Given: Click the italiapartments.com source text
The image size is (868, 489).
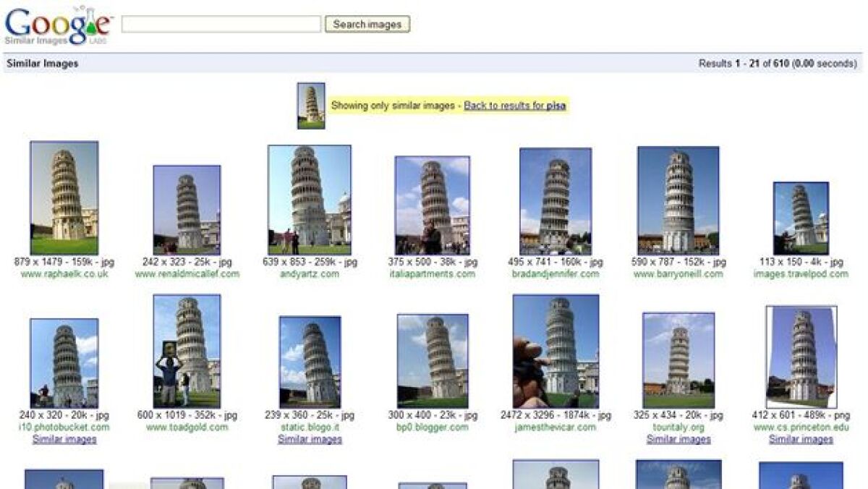Looking at the screenshot, I should click(x=433, y=274).
